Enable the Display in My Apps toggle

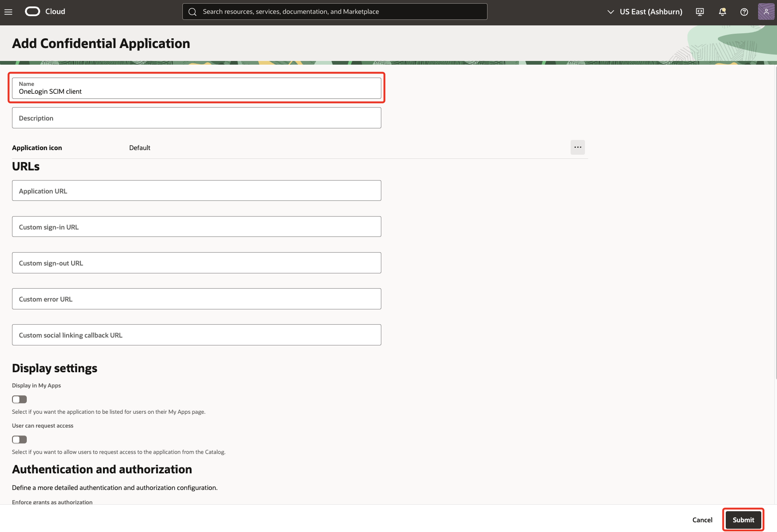19,399
